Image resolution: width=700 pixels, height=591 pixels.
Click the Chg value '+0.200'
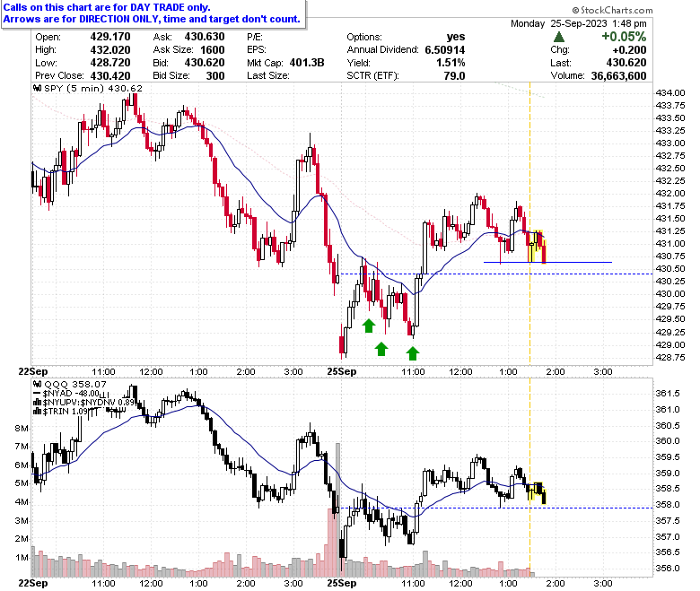[x=629, y=50]
